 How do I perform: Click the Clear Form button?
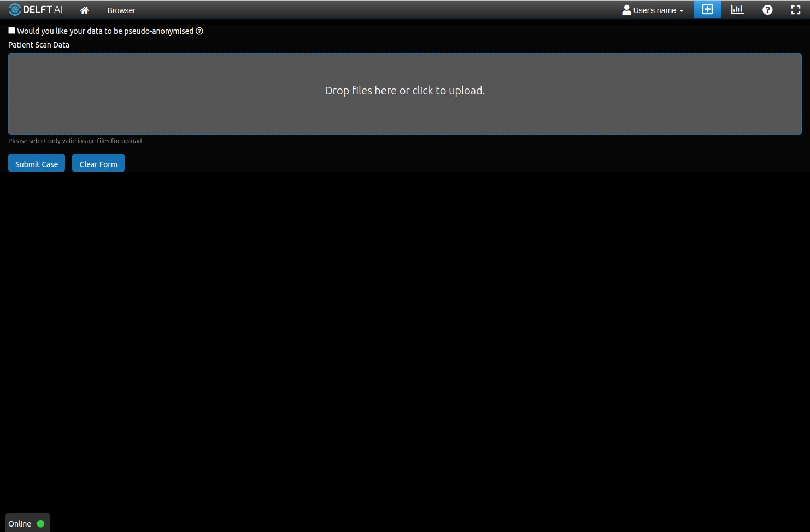click(x=98, y=163)
